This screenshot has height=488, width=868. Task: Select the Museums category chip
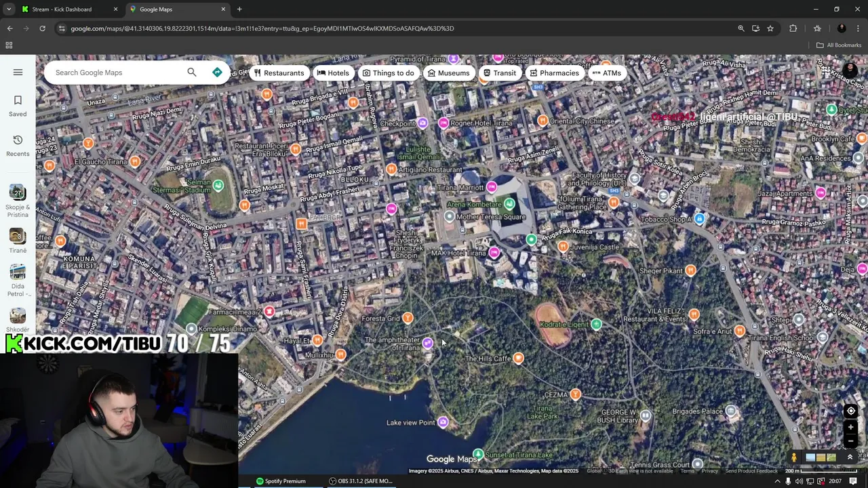(448, 73)
